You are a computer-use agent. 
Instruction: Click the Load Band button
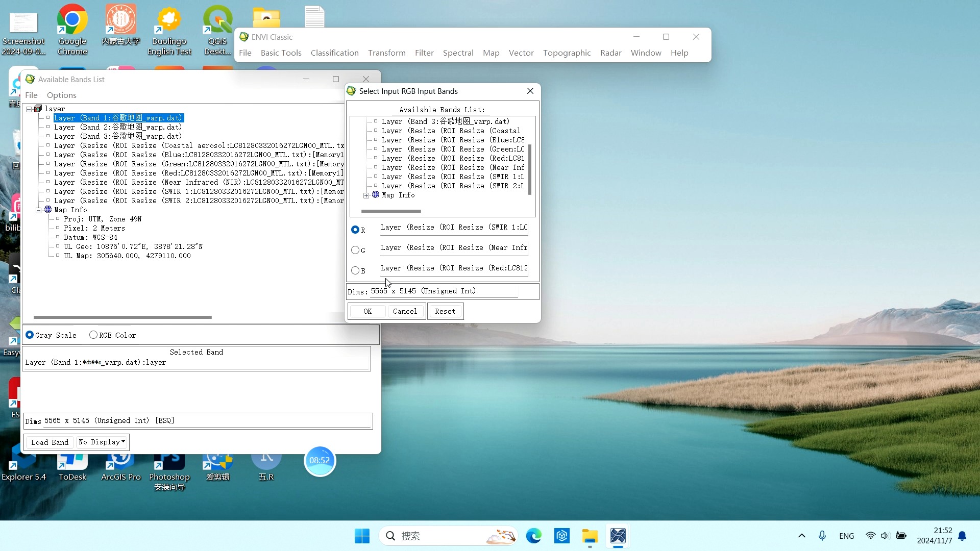[50, 442]
